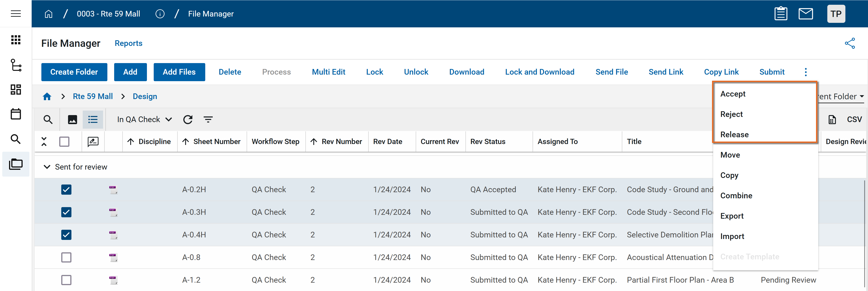Screen dimensions: 868x291
Task: Open the calendar icon in sidebar
Action: [16, 114]
